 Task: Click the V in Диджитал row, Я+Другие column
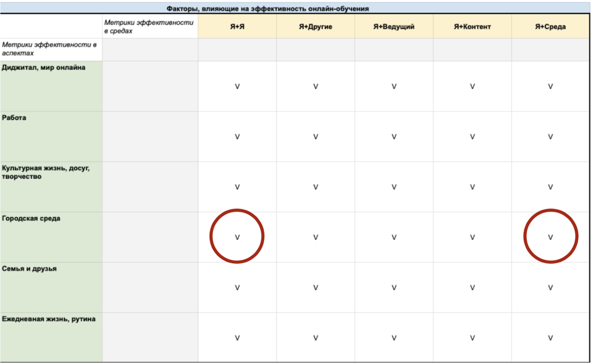pos(316,87)
